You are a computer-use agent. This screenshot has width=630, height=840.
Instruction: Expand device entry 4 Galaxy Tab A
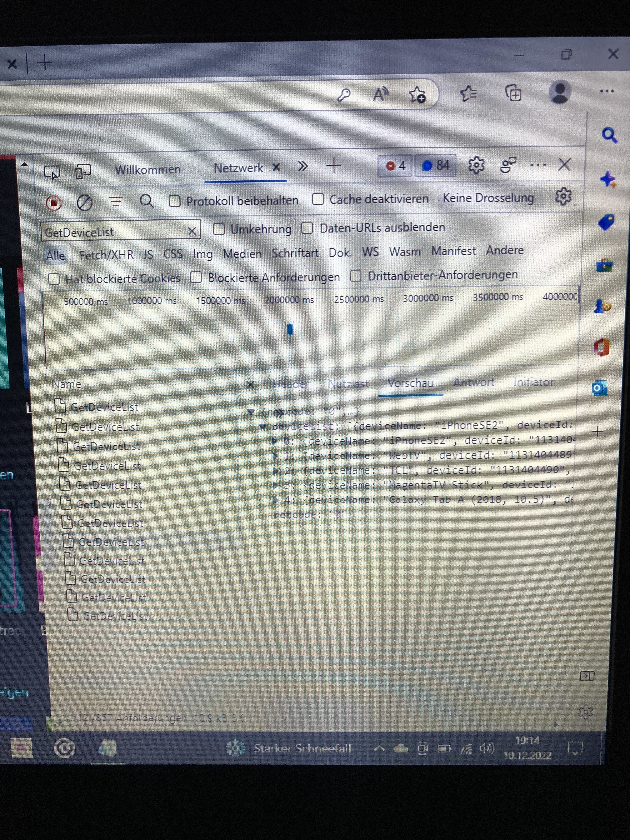276,500
